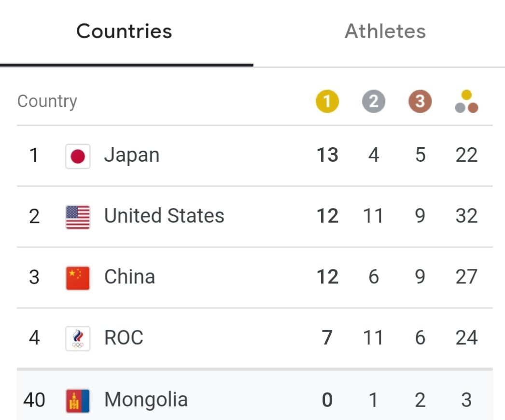Click the ROC Olympic committee flag icon
Screen dimensions: 505x420
78,338
